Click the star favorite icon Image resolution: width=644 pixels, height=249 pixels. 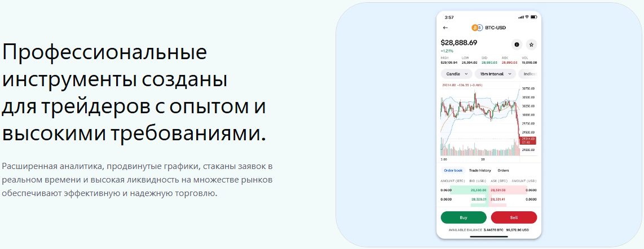531,44
